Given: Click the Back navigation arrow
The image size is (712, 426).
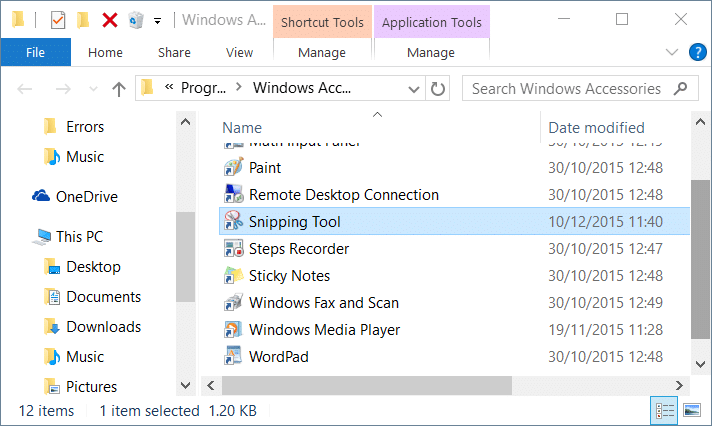Looking at the screenshot, I should (x=25, y=89).
